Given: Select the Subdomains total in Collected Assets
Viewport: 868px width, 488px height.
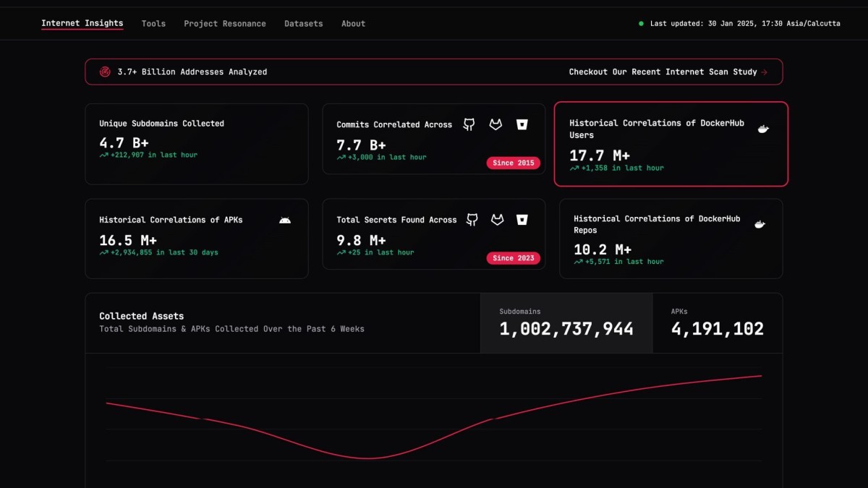Looking at the screenshot, I should click(566, 323).
